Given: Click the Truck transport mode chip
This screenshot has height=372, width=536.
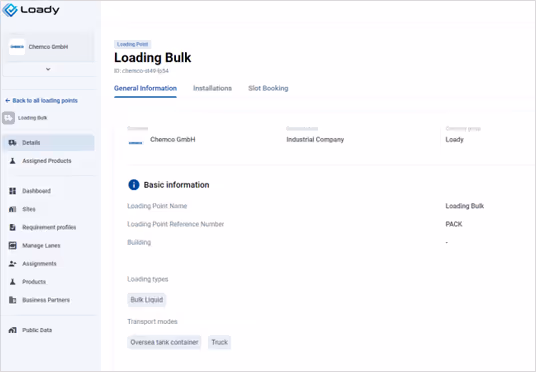Looking at the screenshot, I should coord(219,342).
